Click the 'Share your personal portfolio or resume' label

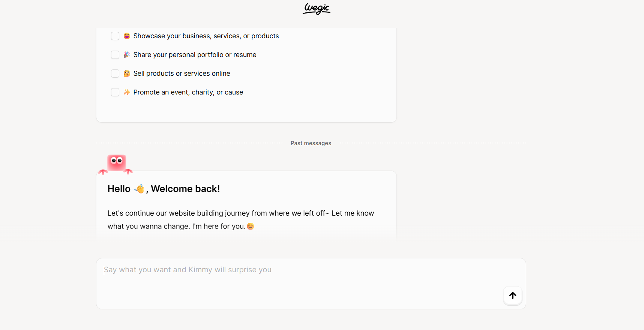point(195,55)
